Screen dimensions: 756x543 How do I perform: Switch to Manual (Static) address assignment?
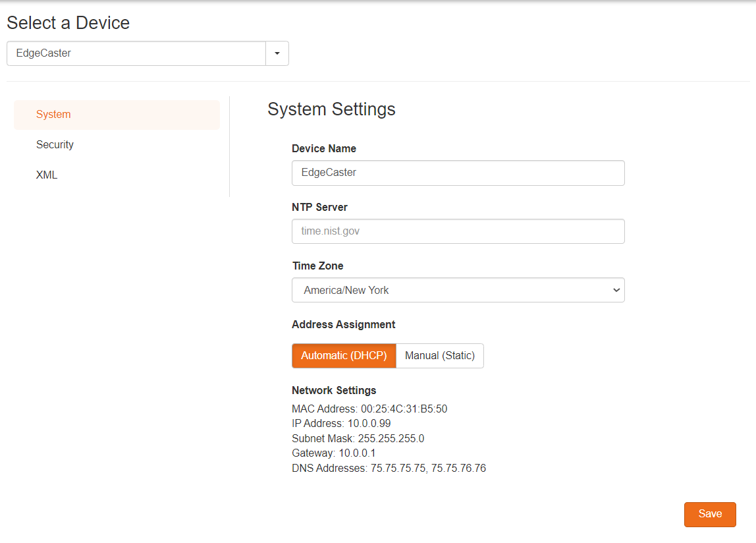point(440,356)
